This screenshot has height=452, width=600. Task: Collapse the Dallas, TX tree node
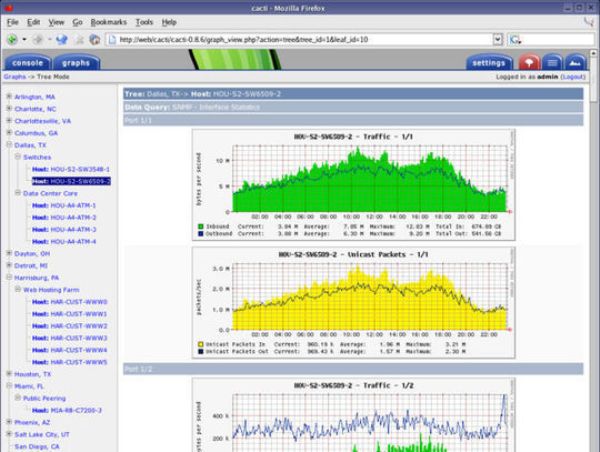[x=9, y=145]
